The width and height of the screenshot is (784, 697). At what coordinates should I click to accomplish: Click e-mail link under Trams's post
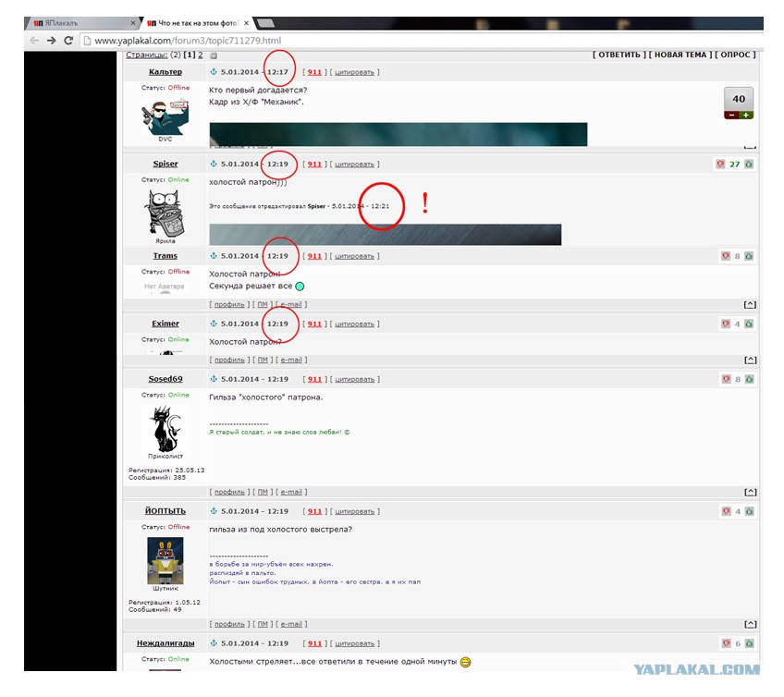point(291,304)
